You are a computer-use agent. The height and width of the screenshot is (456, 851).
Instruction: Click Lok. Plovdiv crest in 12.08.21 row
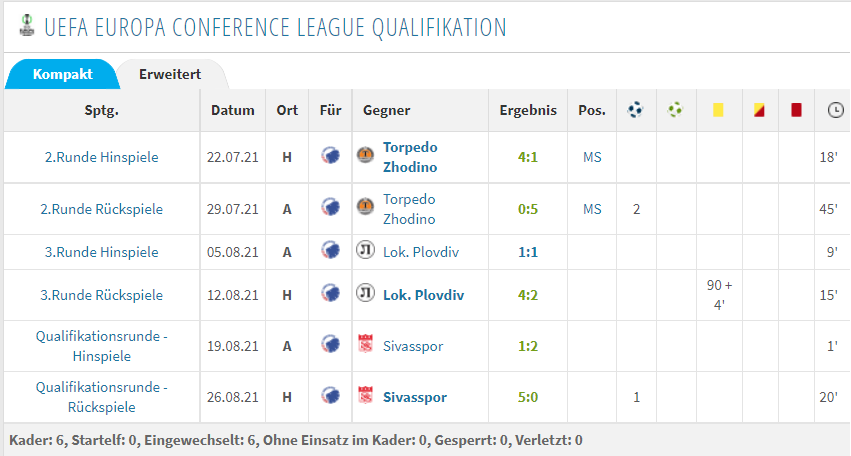point(365,294)
